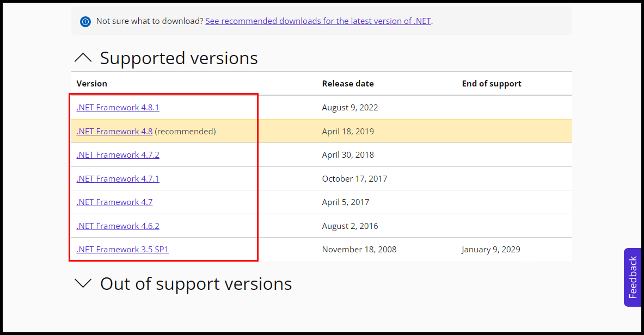Click the info icon next to the download notice
The height and width of the screenshot is (335, 644).
85,21
